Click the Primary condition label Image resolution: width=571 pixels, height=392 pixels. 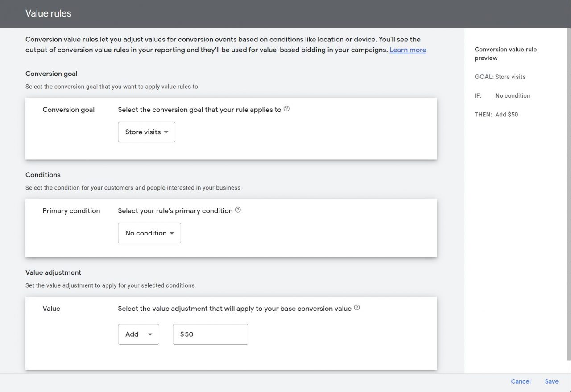[71, 211]
